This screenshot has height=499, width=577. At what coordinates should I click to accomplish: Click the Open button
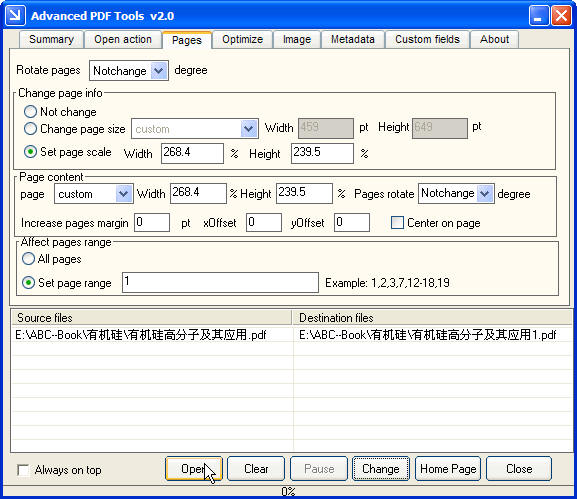click(194, 469)
